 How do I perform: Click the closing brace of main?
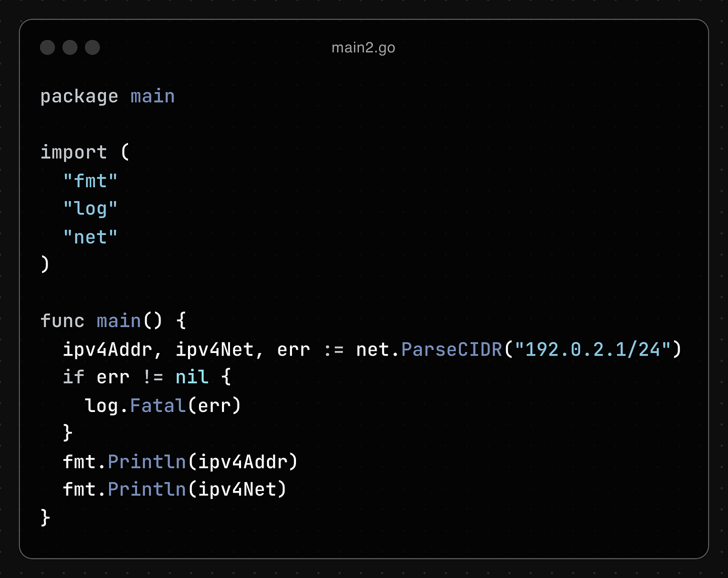point(44,517)
